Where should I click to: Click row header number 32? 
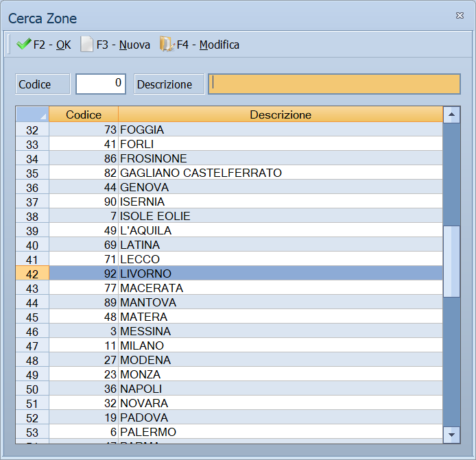pos(32,130)
